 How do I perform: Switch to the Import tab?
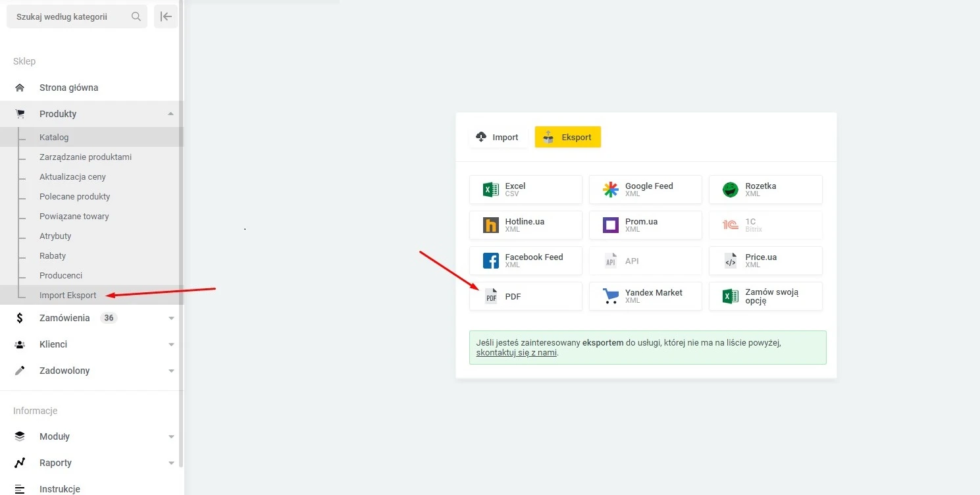pyautogui.click(x=498, y=137)
